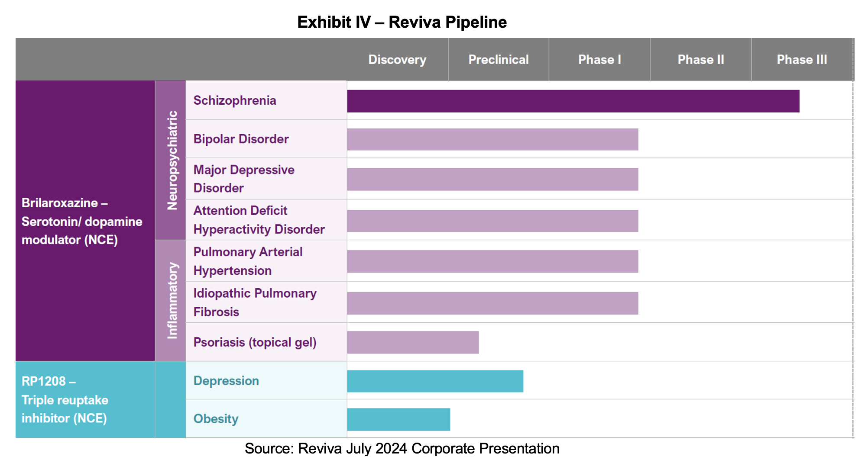Select the Preclinical column header
This screenshot has width=868, height=463.
(x=499, y=60)
